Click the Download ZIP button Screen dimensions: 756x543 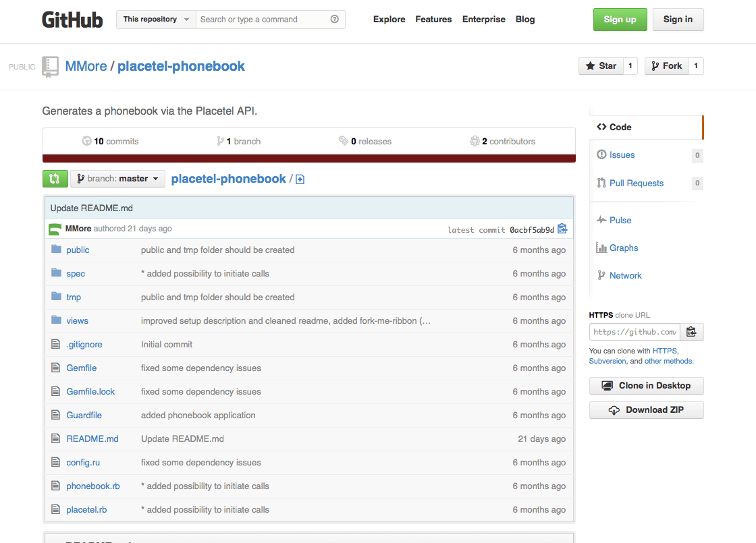click(x=646, y=410)
